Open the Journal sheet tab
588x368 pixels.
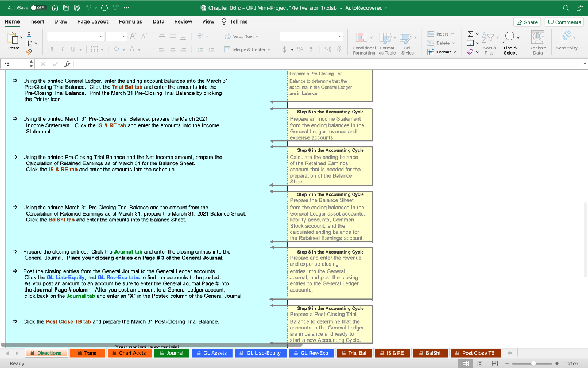pos(172,353)
